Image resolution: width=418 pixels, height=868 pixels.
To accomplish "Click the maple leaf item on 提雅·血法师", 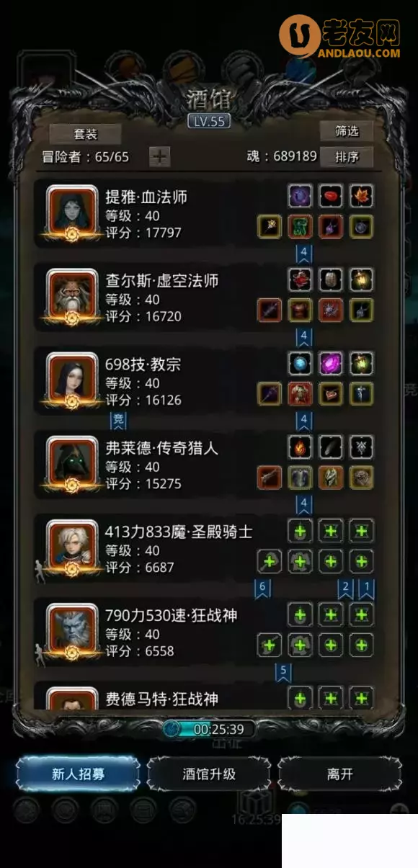I will pyautogui.click(x=361, y=196).
